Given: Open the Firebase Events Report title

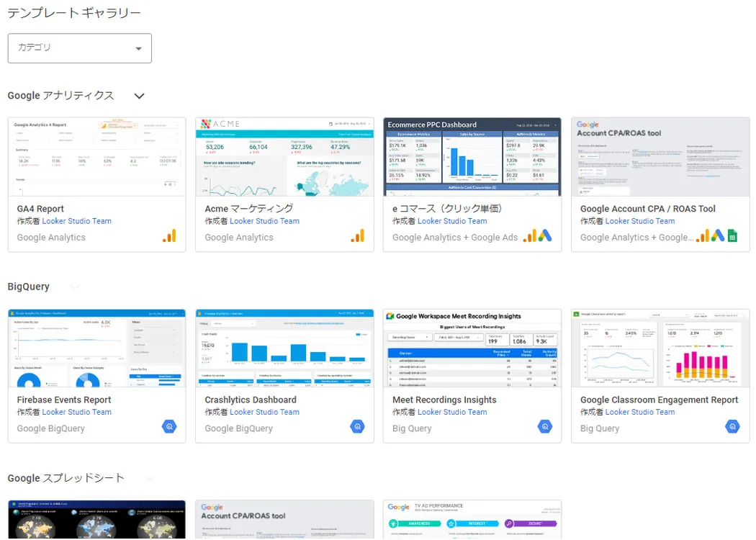Looking at the screenshot, I should 64,400.
